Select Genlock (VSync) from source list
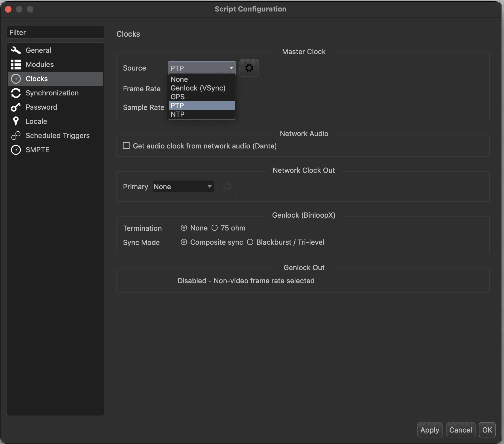Screen dimensions: 504x444 coord(198,88)
